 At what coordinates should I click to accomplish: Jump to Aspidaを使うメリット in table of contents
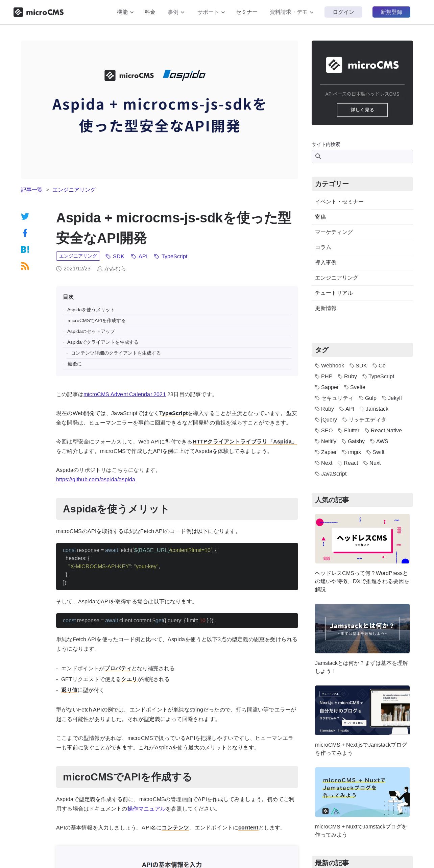tap(91, 310)
